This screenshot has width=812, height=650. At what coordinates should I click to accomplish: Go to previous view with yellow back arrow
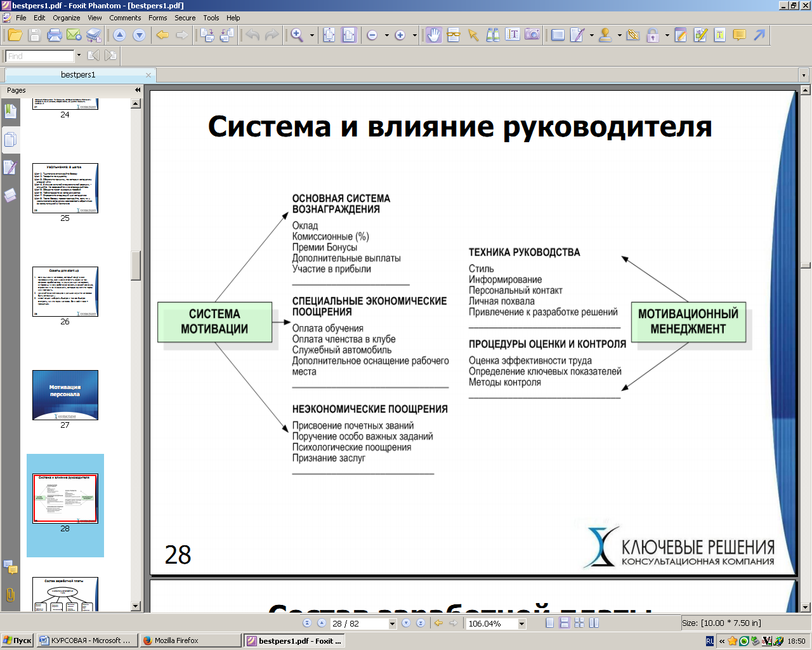162,36
